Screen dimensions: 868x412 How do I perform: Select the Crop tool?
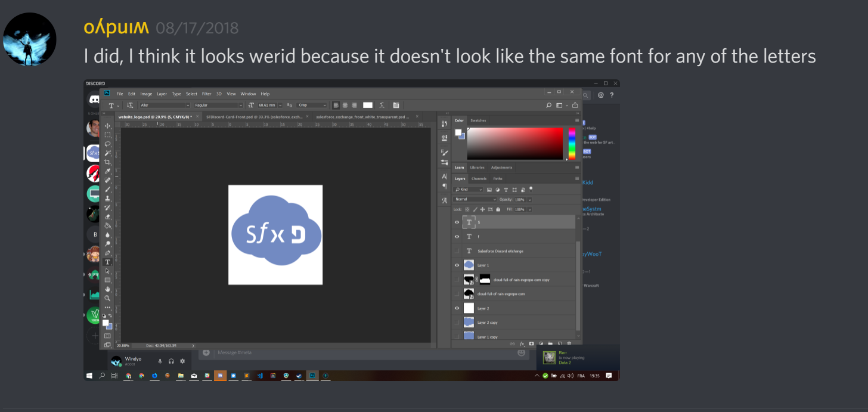[x=108, y=162]
